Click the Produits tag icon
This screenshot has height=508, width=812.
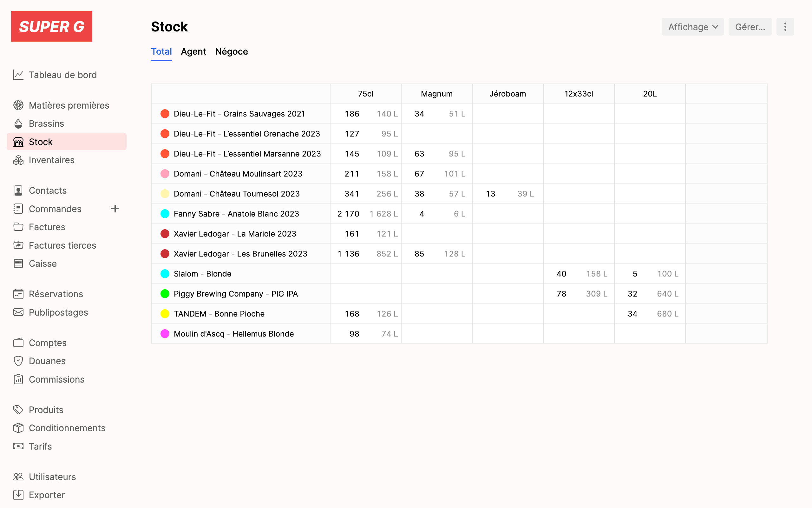coord(18,410)
